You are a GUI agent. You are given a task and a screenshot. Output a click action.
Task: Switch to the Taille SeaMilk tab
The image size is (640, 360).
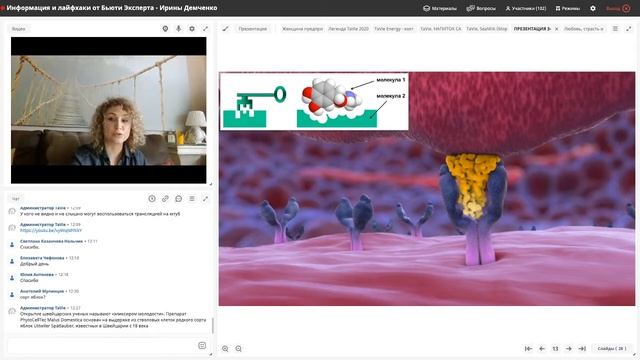pyautogui.click(x=487, y=29)
